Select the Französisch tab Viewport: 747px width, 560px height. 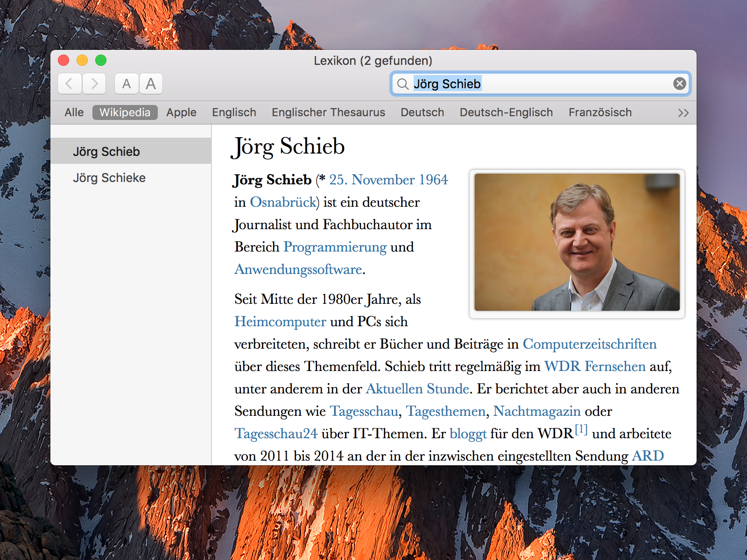click(600, 112)
